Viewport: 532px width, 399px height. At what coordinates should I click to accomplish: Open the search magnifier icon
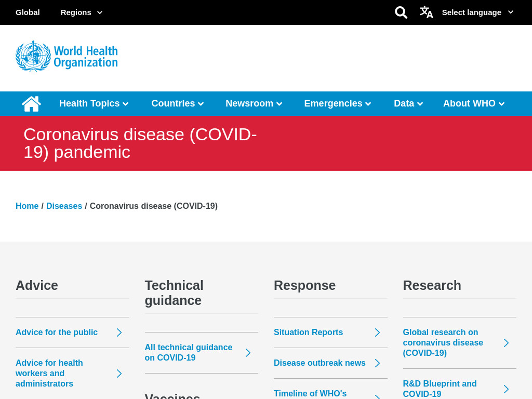(401, 12)
